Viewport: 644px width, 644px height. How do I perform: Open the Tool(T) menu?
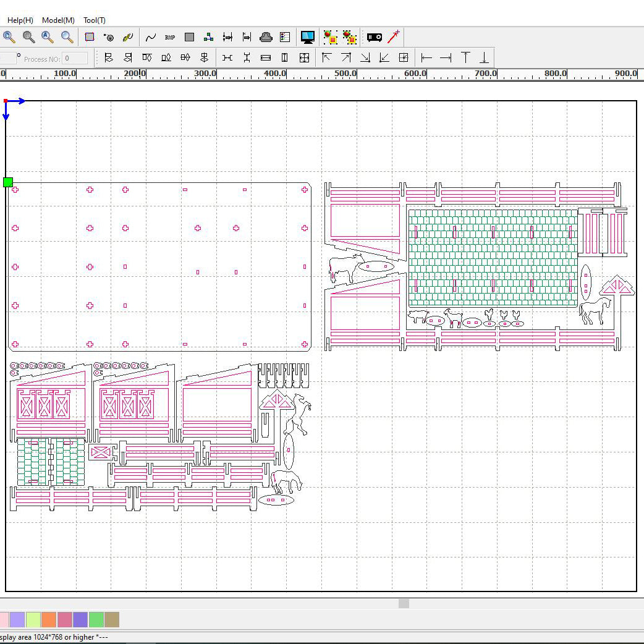click(x=93, y=20)
